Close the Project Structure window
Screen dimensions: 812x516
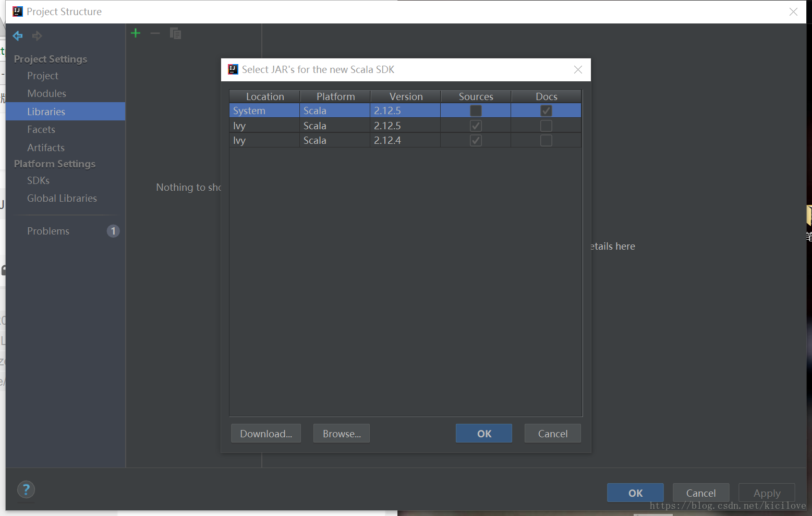coord(793,11)
